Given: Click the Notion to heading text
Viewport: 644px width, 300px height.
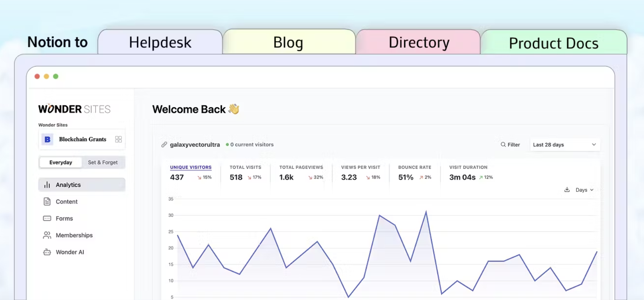Looking at the screenshot, I should [58, 42].
